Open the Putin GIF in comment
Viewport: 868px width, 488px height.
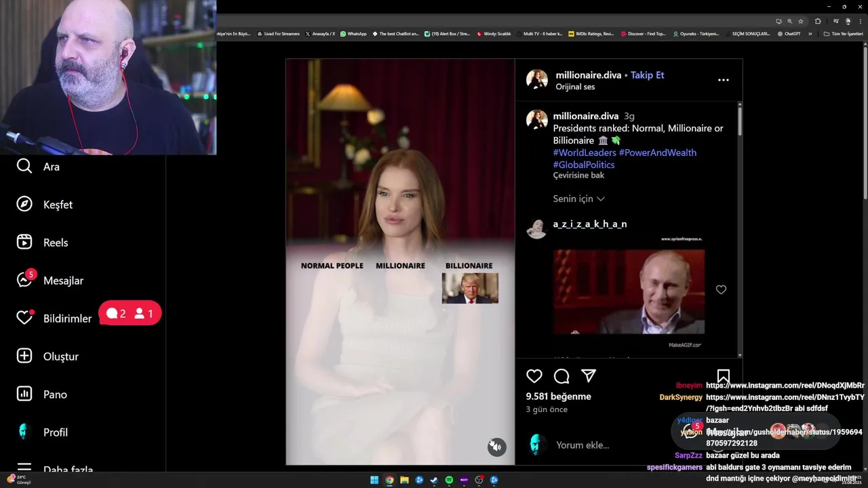coord(629,292)
